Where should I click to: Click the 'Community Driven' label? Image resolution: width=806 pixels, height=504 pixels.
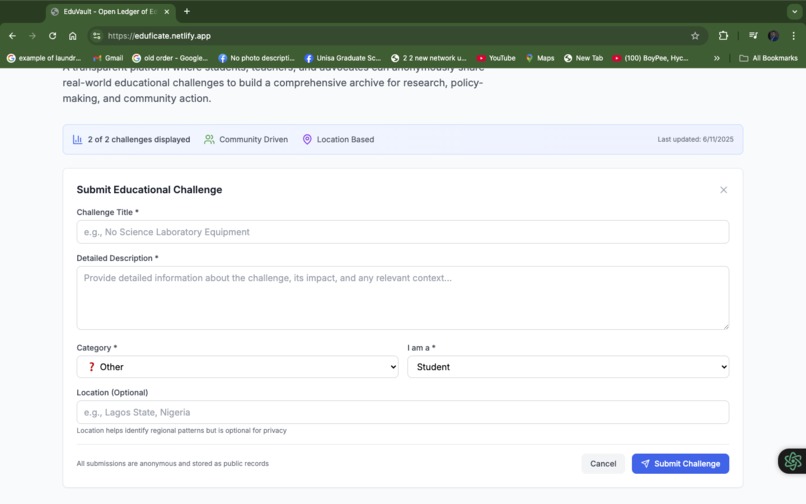click(253, 139)
